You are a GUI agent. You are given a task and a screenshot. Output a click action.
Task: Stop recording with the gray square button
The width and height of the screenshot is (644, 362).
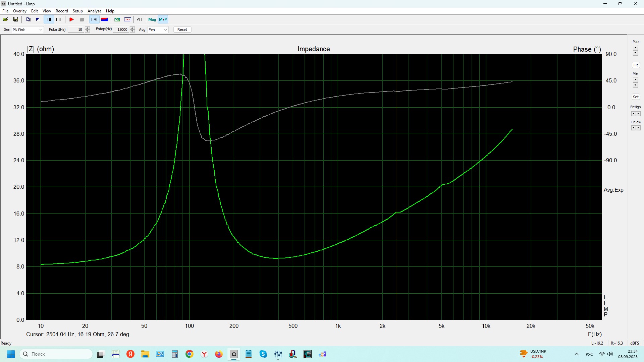pos(82,19)
